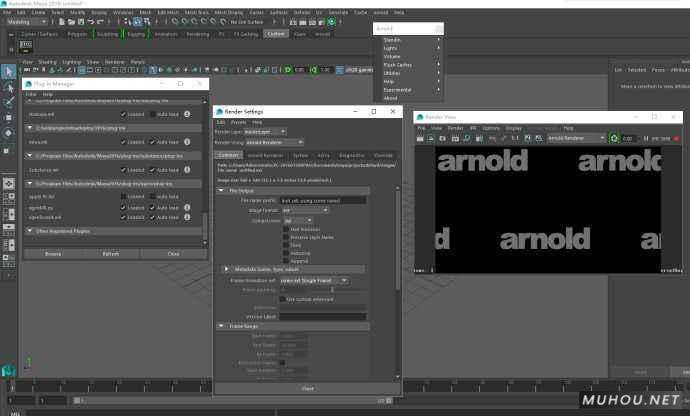Click the Close button in Plug-in Manager
This screenshot has width=690, height=416.
pos(173,254)
